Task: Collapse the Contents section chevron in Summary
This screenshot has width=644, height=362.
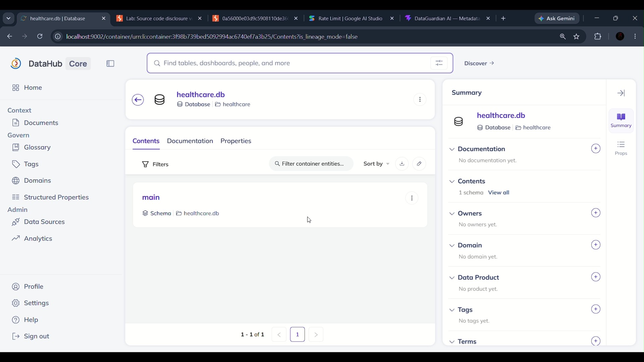Action: (x=452, y=182)
